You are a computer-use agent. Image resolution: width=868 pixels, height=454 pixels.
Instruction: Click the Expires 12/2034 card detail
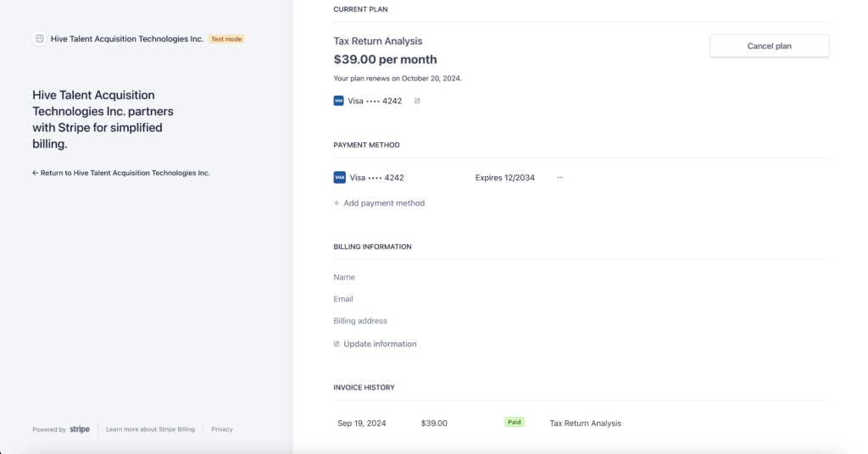point(504,178)
